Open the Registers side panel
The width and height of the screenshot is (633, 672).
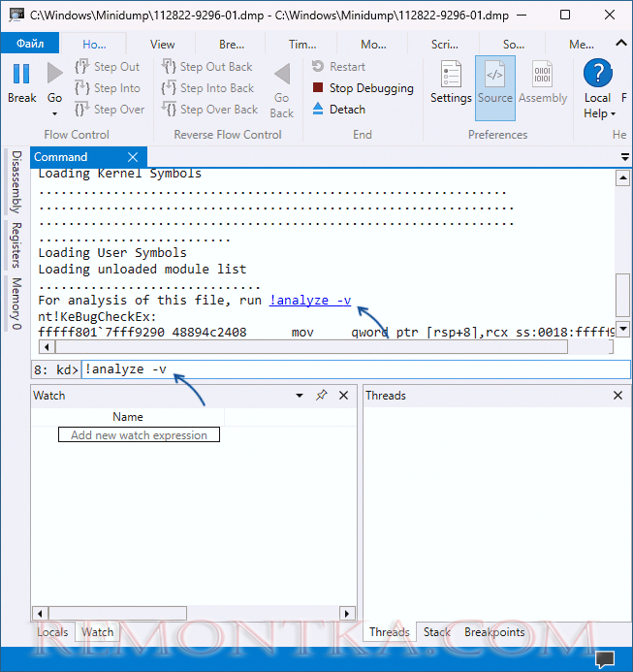pos(16,245)
